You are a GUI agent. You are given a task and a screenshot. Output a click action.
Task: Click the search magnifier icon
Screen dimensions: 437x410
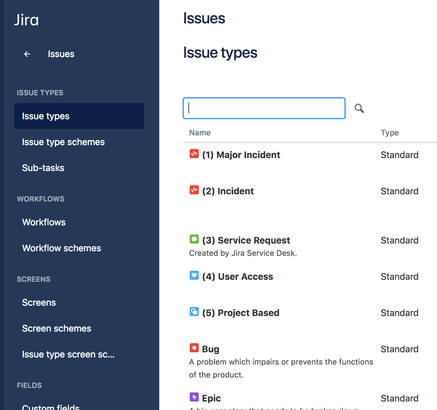click(x=359, y=108)
